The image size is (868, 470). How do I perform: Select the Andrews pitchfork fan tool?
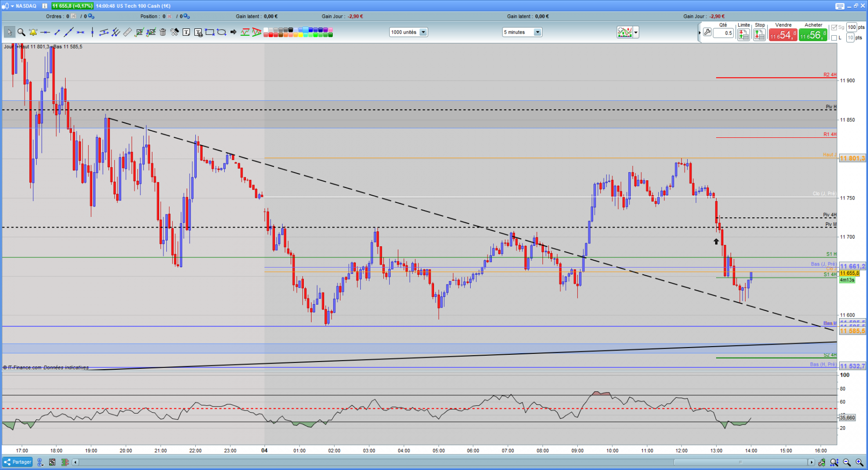pos(116,32)
